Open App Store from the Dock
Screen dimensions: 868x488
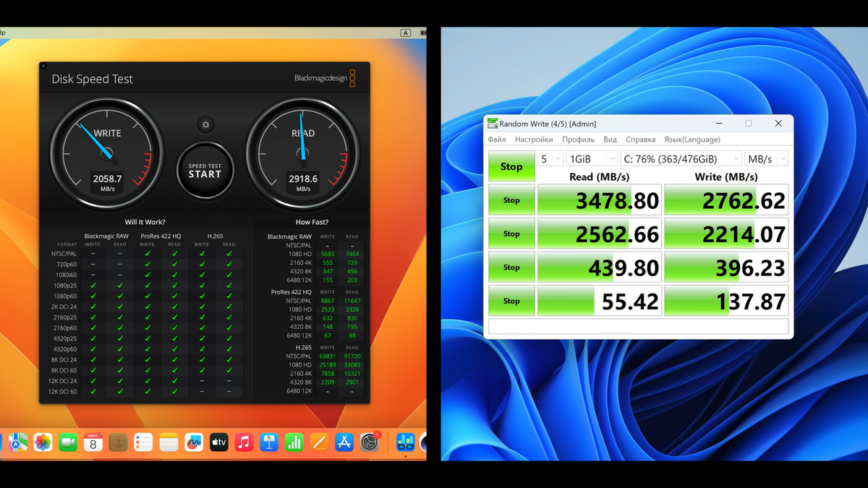tap(344, 442)
